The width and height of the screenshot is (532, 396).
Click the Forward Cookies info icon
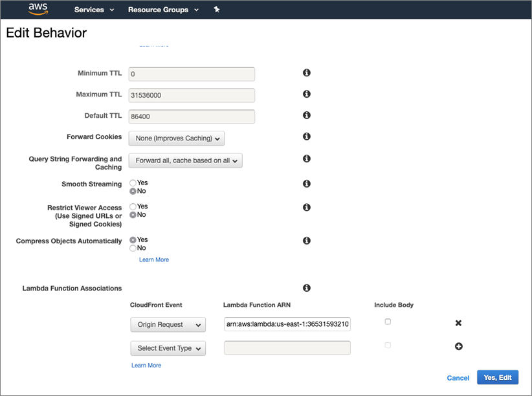coord(306,137)
